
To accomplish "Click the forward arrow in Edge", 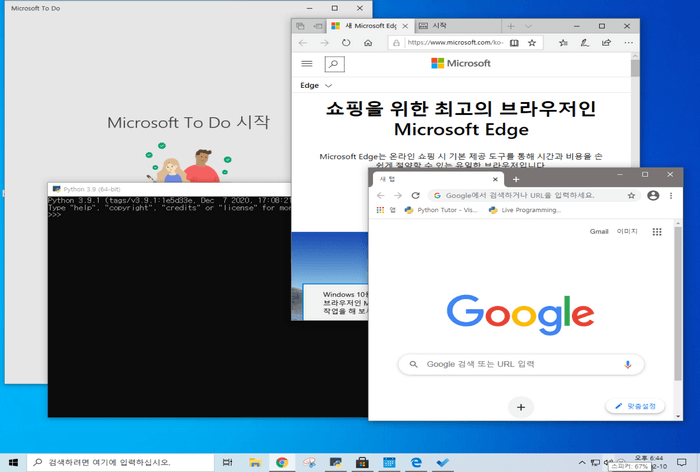I will tap(324, 43).
